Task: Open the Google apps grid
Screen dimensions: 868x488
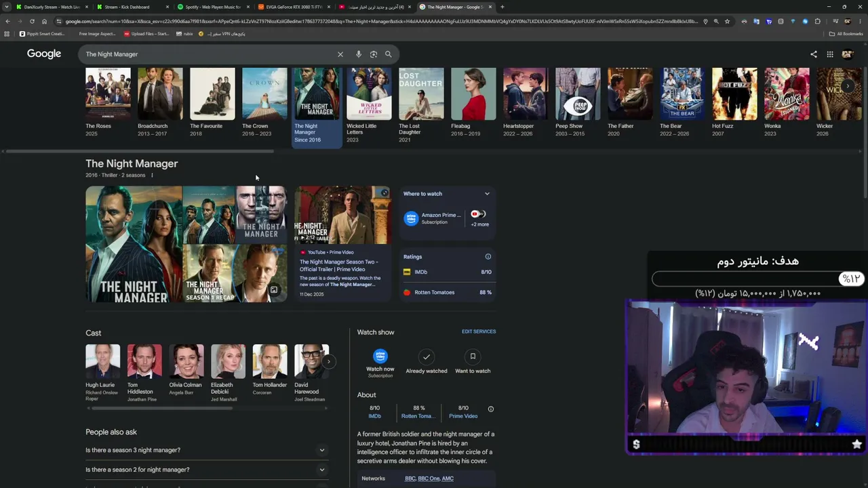Action: (830, 54)
